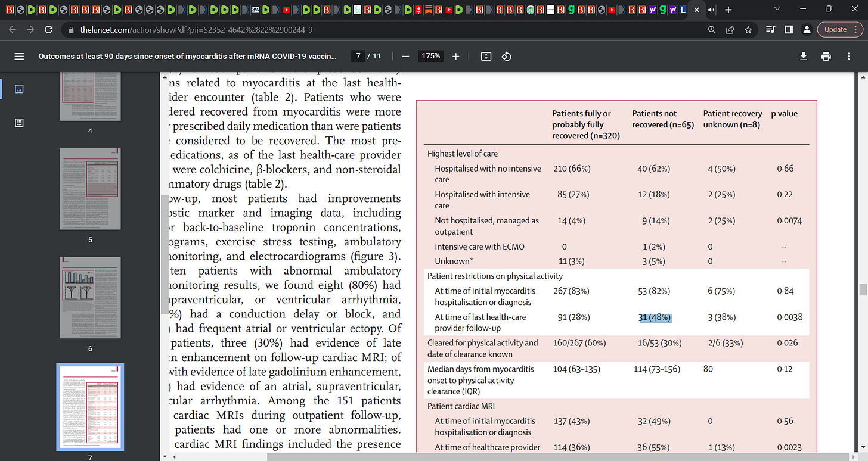Click the cell '160/267 (60%)'

pos(579,343)
